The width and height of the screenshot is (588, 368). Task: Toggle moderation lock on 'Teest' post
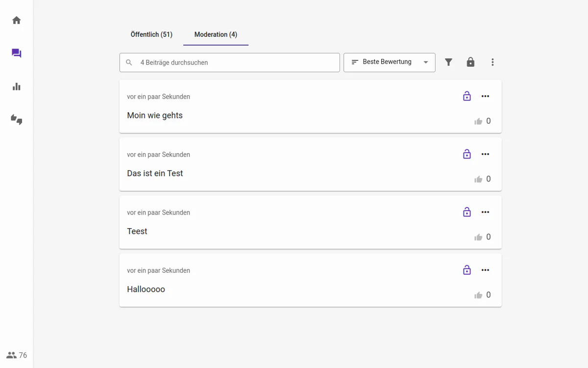pos(466,212)
